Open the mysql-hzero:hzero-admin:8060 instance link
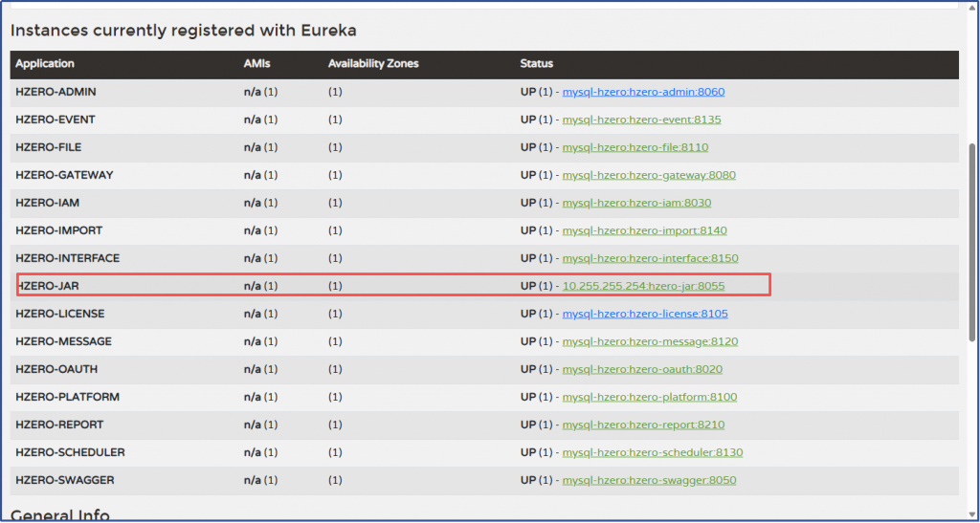The image size is (980, 523). click(x=643, y=93)
